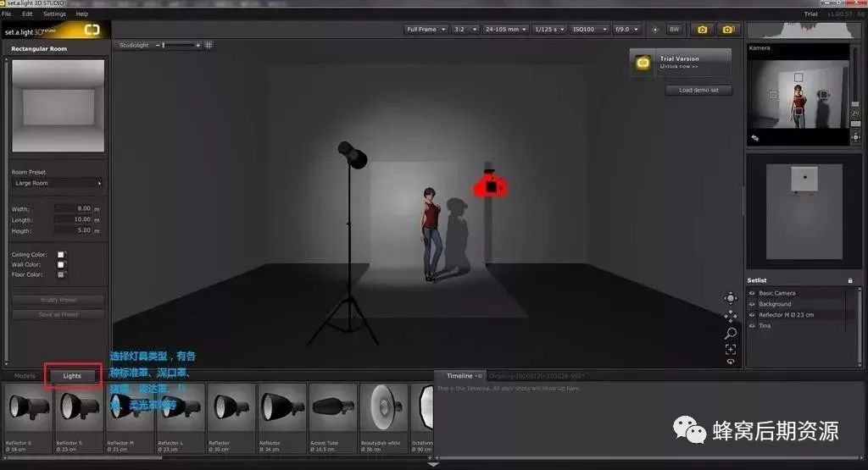Click the Studiolight minus button
868x470 pixels.
(157, 46)
